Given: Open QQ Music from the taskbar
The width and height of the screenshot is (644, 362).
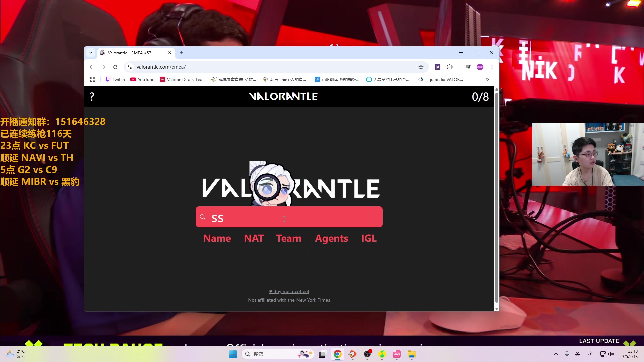Looking at the screenshot, I should [x=382, y=354].
